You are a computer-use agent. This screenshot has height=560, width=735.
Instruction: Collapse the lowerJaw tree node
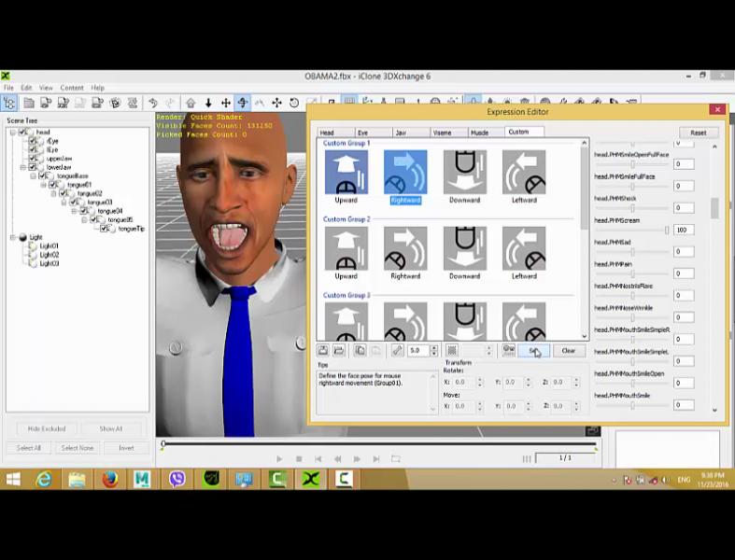(23, 167)
